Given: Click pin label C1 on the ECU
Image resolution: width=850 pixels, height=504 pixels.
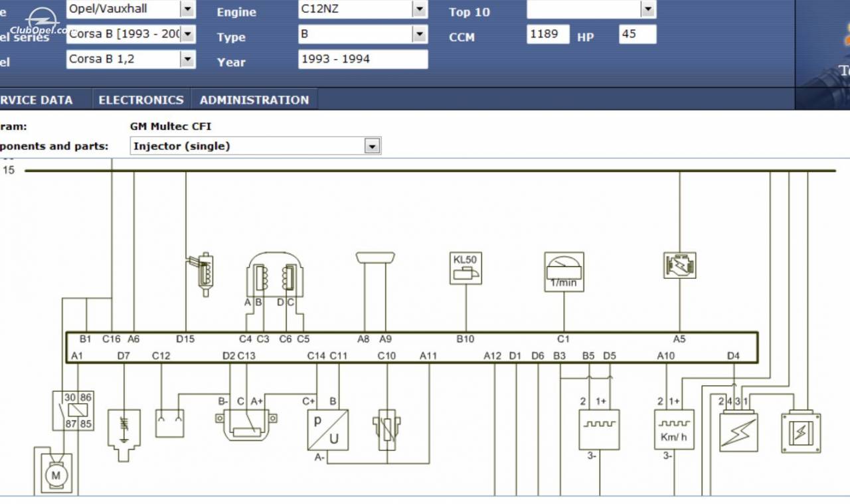Looking at the screenshot, I should point(563,339).
